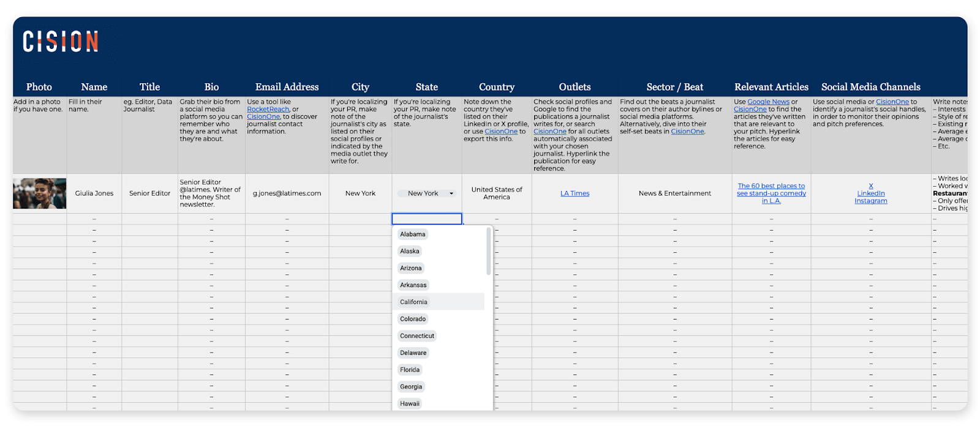Viewport: 980px width, 429px height.
Task: Select the Senior Editor title cell
Action: (149, 193)
